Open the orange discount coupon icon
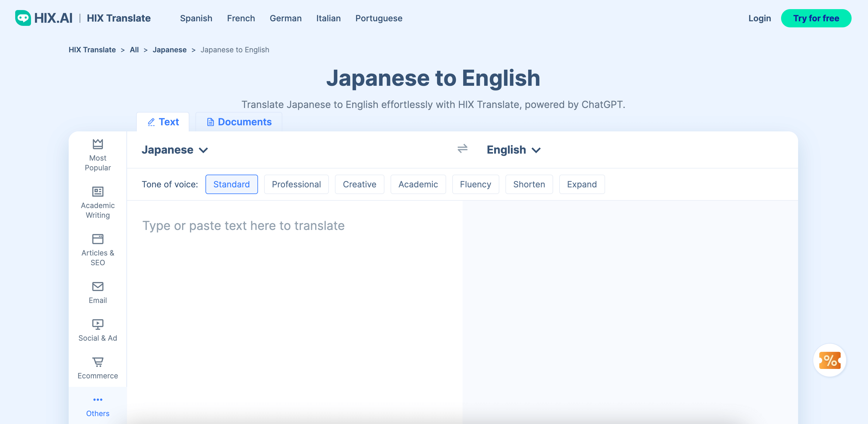The image size is (868, 424). [830, 360]
